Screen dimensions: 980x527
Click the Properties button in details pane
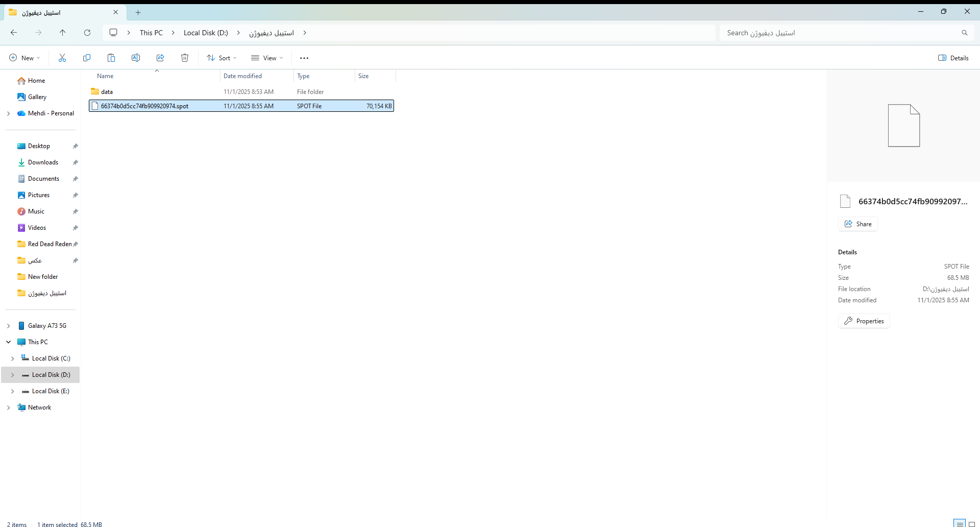[864, 321]
